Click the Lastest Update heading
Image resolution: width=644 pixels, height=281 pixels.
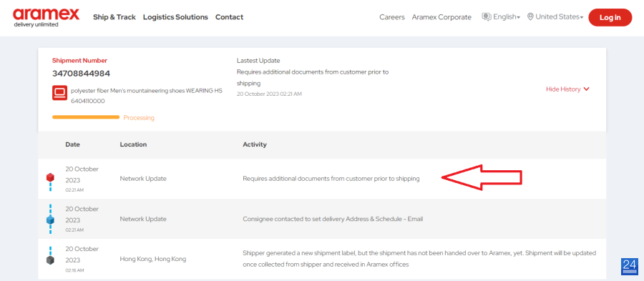(x=258, y=61)
